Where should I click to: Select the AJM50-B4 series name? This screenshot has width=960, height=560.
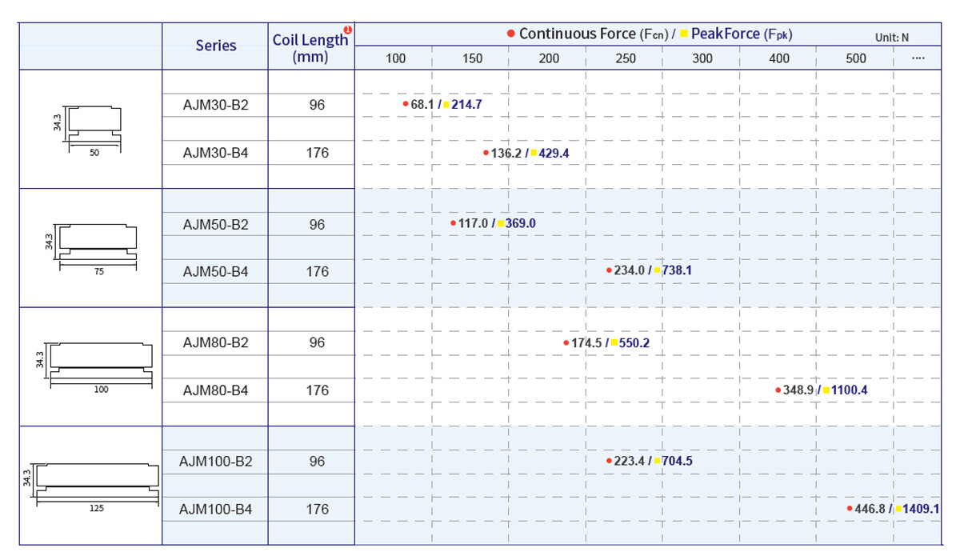(215, 272)
